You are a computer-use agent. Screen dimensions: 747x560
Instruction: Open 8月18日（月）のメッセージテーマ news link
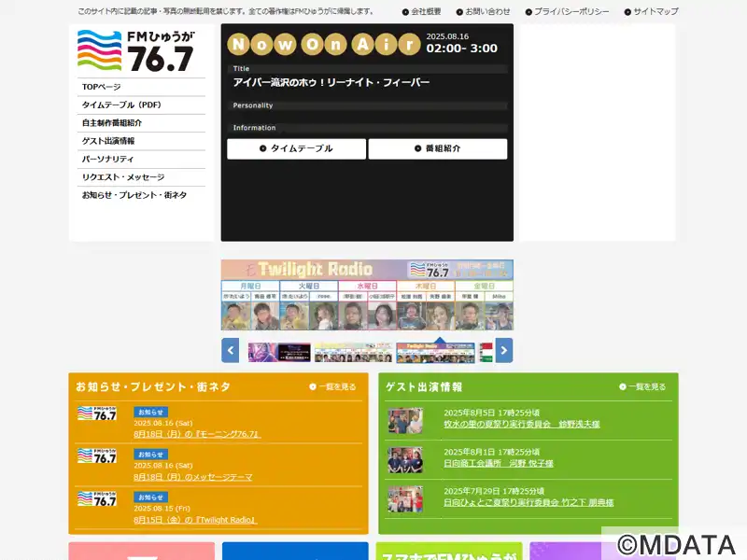click(x=193, y=477)
